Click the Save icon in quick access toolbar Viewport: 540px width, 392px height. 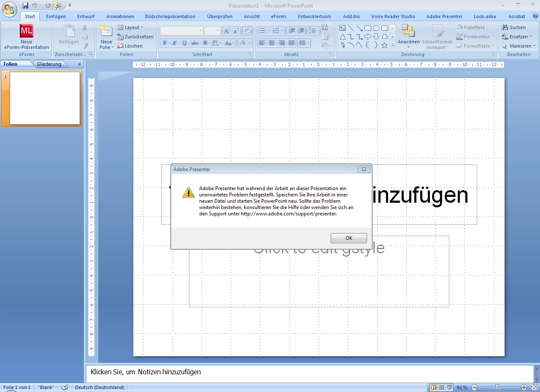25,5
